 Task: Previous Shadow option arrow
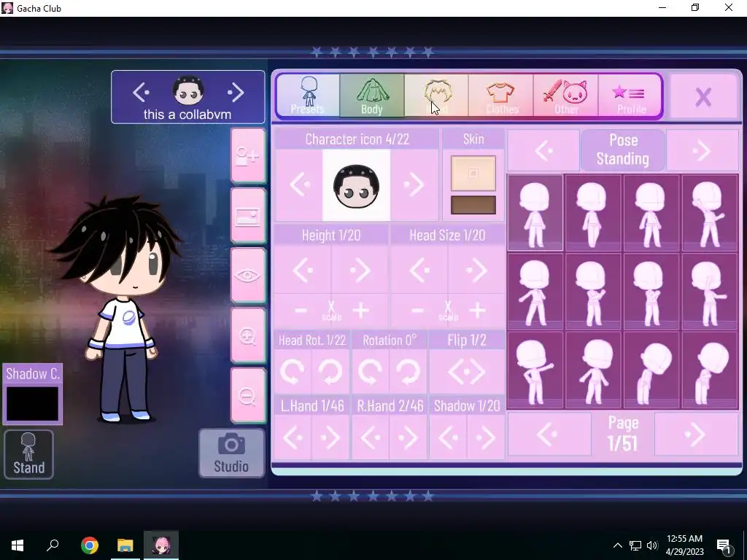click(449, 437)
